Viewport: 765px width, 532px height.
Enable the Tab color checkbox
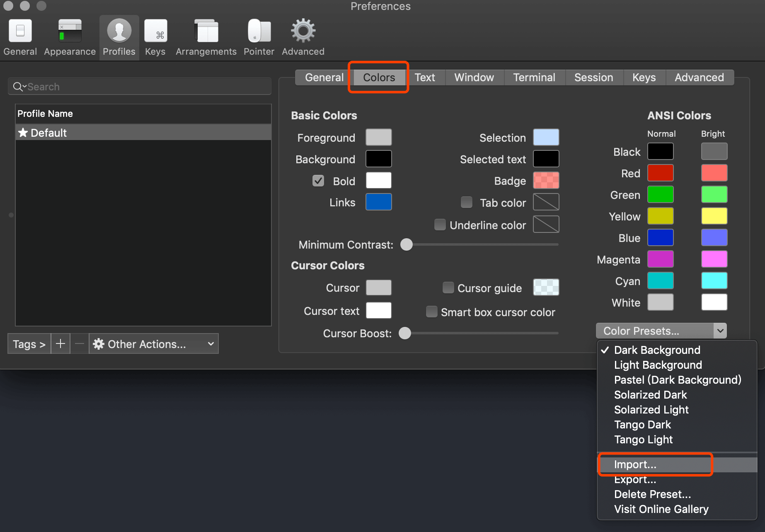(467, 202)
